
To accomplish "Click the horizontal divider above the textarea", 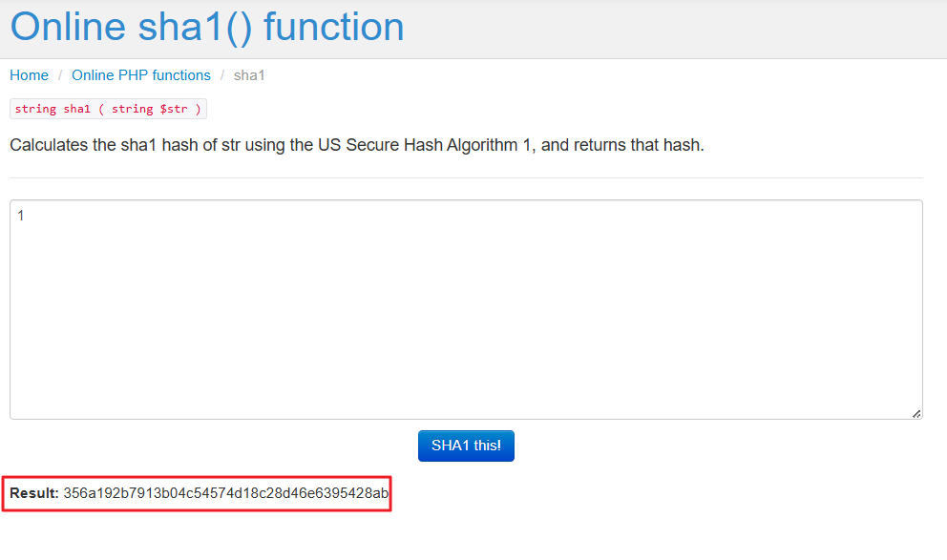I will coord(466,177).
